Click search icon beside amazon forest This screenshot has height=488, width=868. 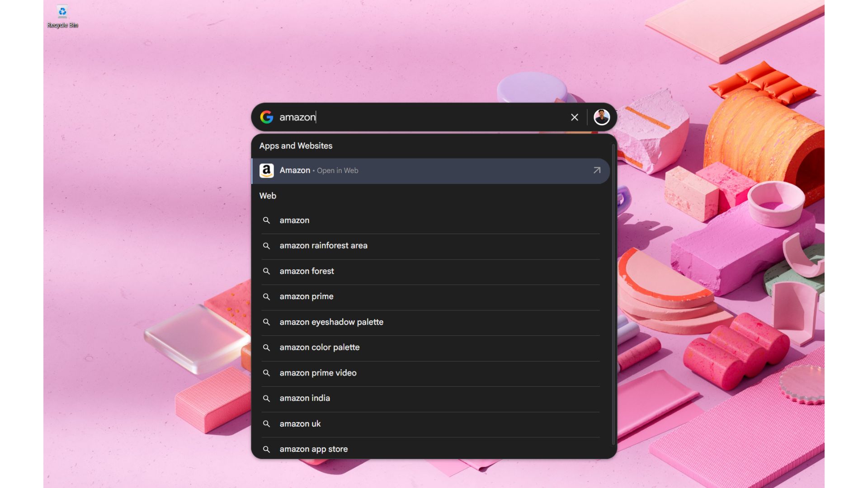click(x=267, y=271)
